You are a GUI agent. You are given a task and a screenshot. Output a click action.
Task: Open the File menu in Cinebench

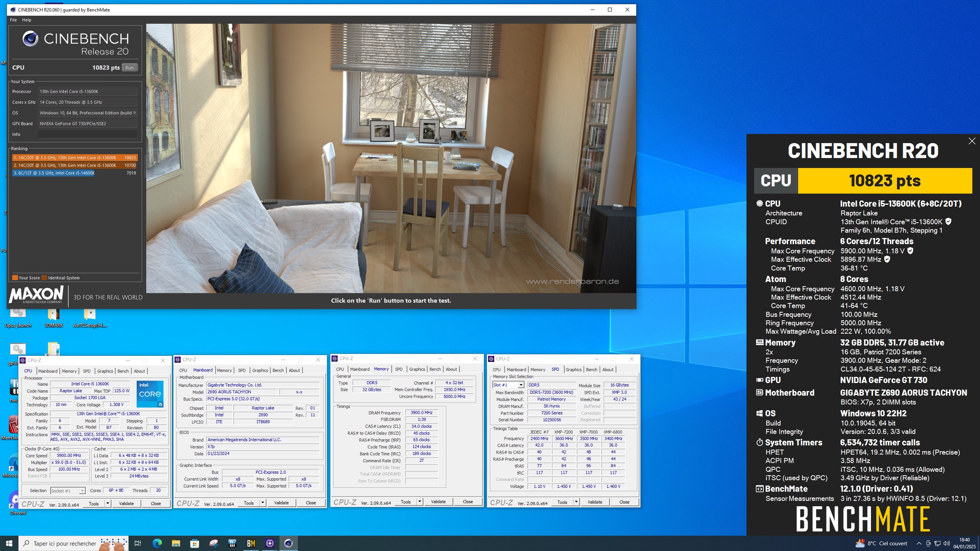tap(13, 20)
